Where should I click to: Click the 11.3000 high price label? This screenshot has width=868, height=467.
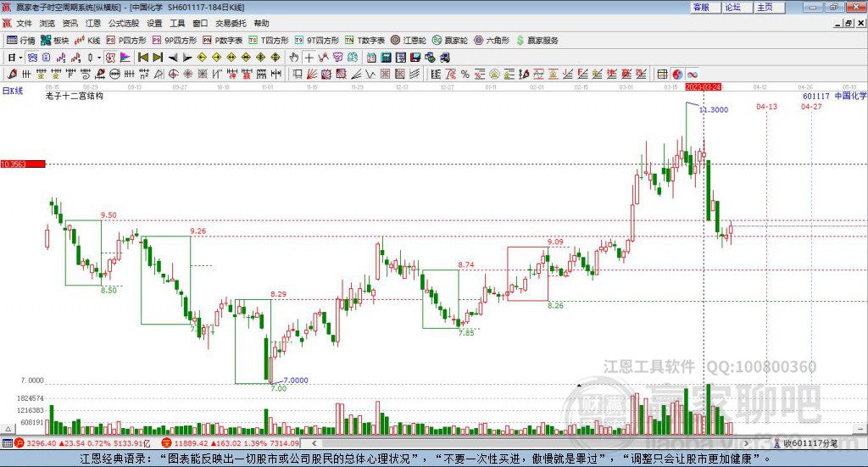(x=714, y=109)
